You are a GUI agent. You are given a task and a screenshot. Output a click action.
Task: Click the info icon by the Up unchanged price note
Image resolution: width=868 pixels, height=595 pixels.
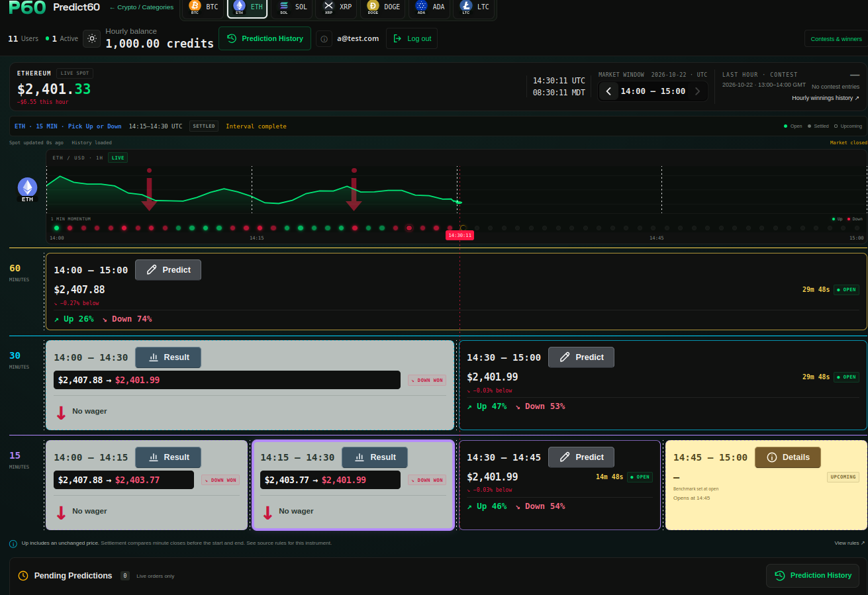13,544
